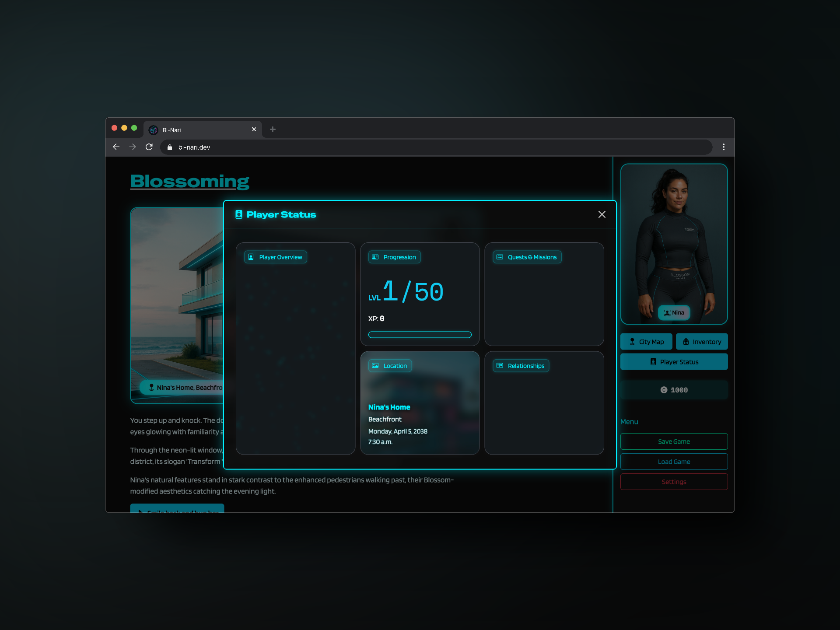Click the Progression card icon
The height and width of the screenshot is (630, 840).
(x=375, y=257)
